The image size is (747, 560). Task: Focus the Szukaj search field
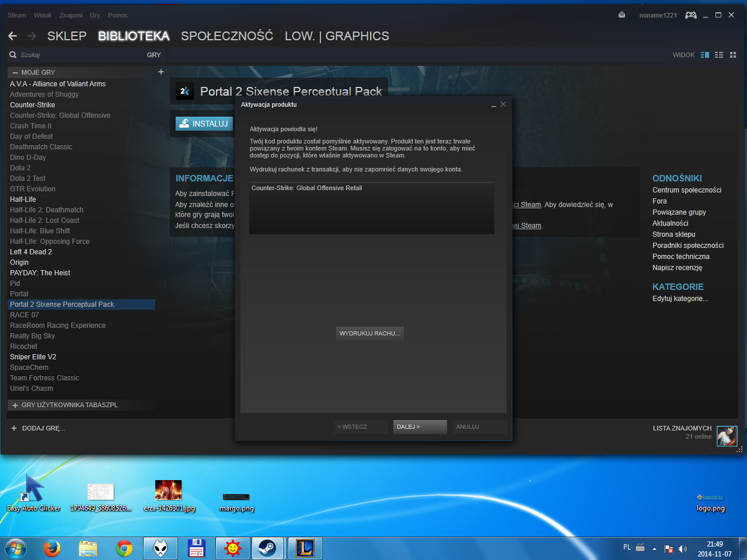click(76, 55)
